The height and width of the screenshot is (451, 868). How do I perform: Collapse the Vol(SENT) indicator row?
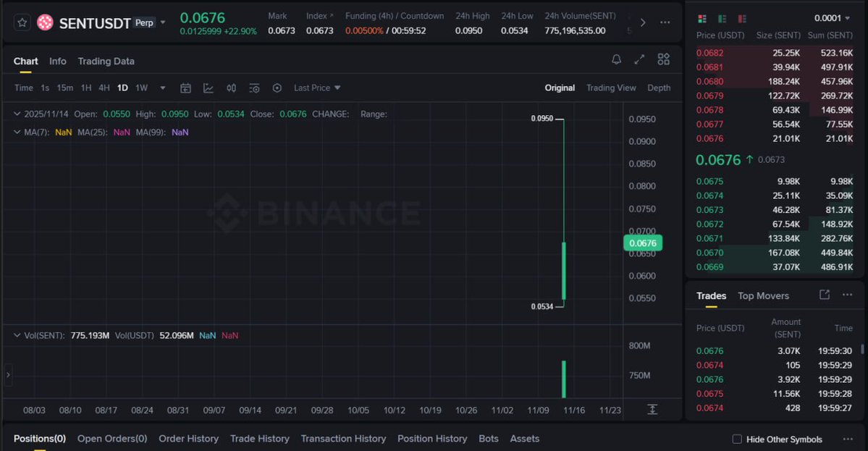coord(17,335)
